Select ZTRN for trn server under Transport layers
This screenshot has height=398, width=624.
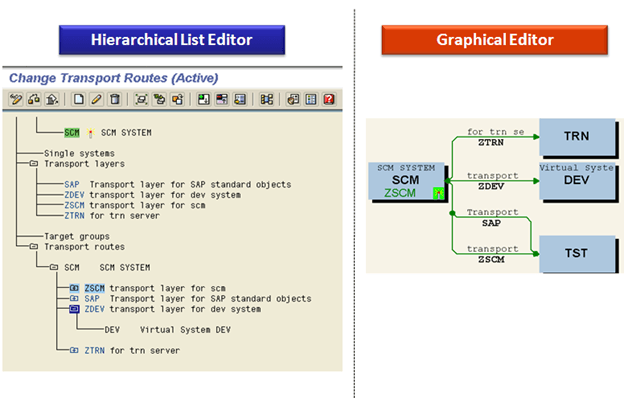[112, 216]
